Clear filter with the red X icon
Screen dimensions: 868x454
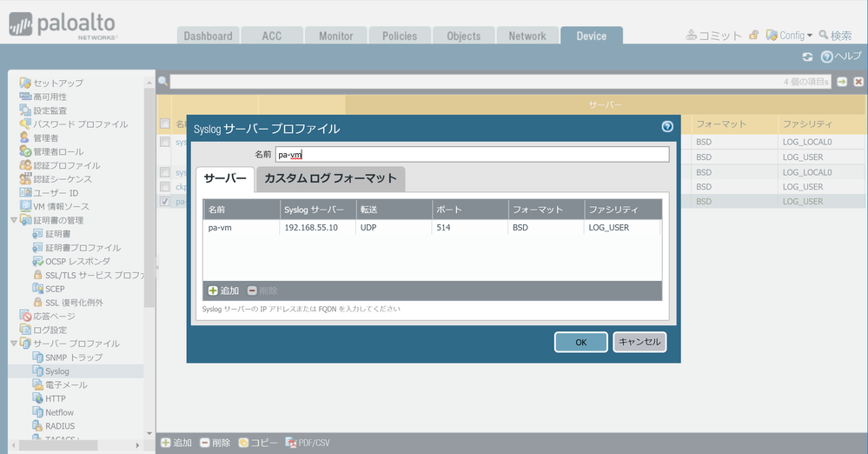click(x=858, y=82)
